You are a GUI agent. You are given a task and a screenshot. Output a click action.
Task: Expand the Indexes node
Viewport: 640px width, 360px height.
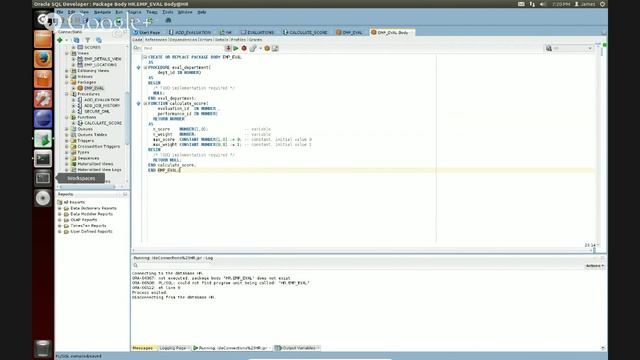tap(67, 76)
